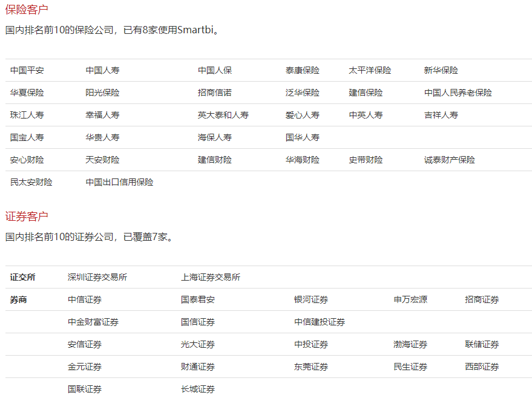Click the 券商 row label

tap(19, 299)
